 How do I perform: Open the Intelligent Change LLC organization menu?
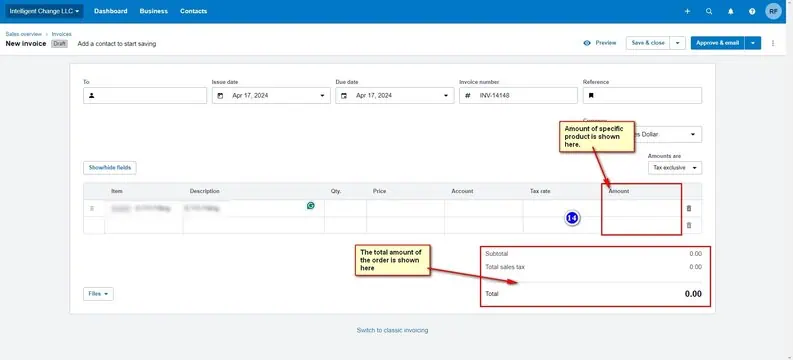pos(45,11)
